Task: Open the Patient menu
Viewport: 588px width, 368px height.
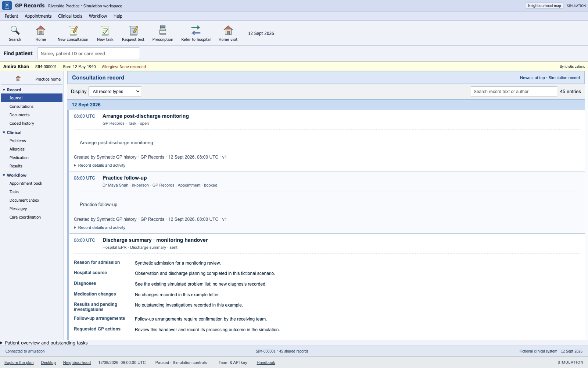Action: (11, 16)
